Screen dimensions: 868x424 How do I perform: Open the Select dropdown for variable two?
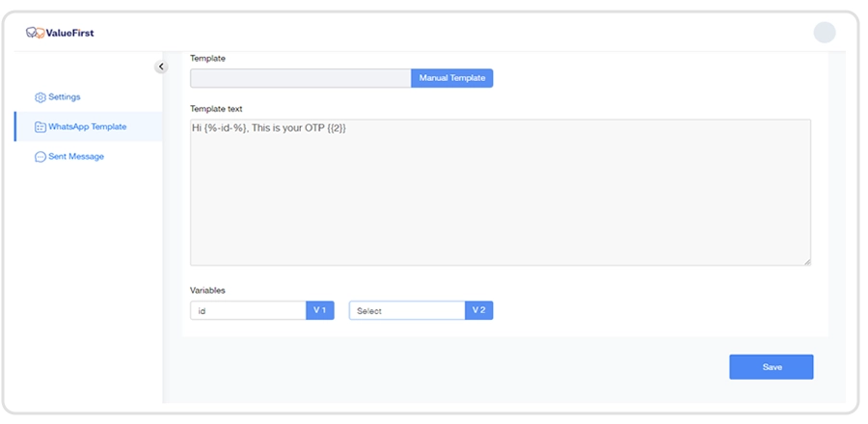click(406, 310)
